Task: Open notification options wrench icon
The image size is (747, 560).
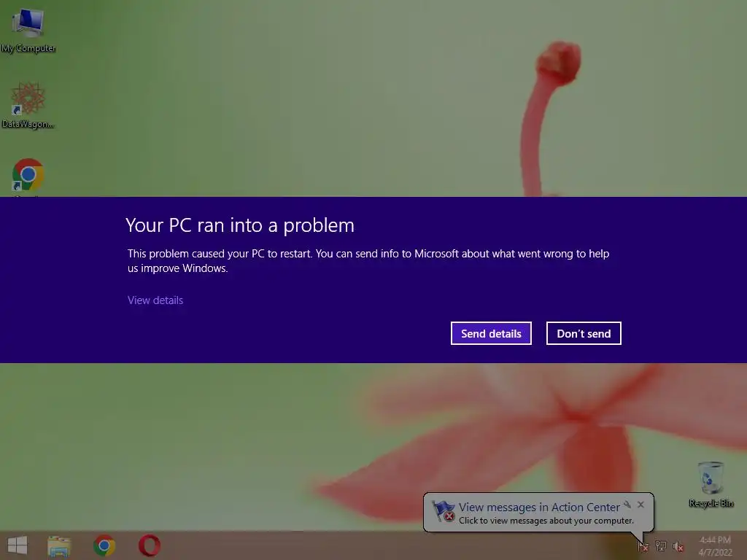Action: (627, 505)
